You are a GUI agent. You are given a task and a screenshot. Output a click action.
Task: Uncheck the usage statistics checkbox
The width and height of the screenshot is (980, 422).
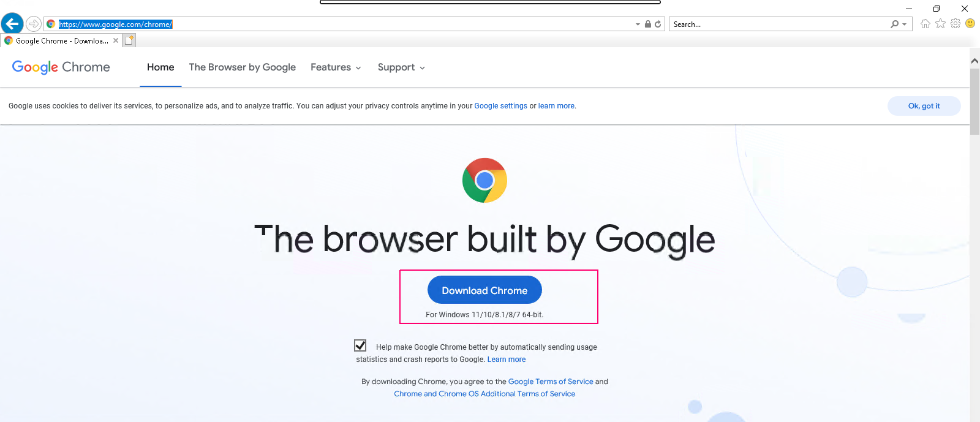(360, 345)
